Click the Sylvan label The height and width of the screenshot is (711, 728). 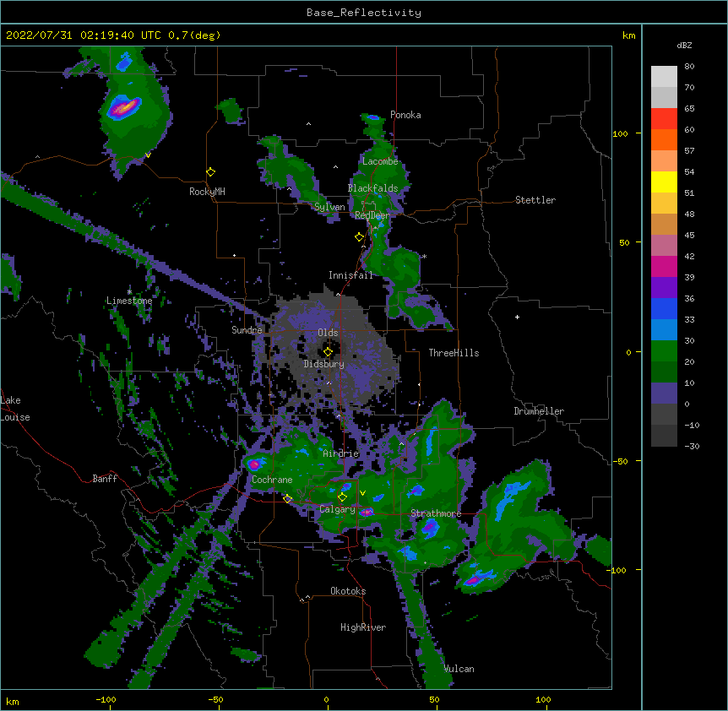[x=329, y=207]
